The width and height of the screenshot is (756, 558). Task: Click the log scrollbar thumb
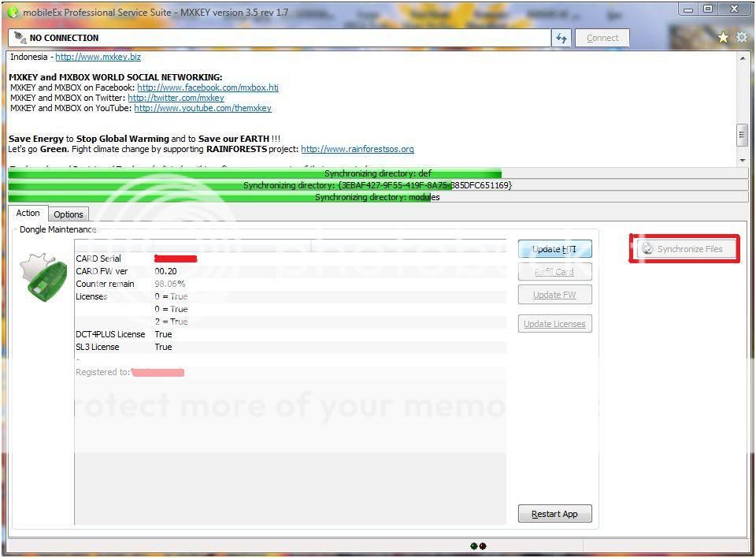743,134
